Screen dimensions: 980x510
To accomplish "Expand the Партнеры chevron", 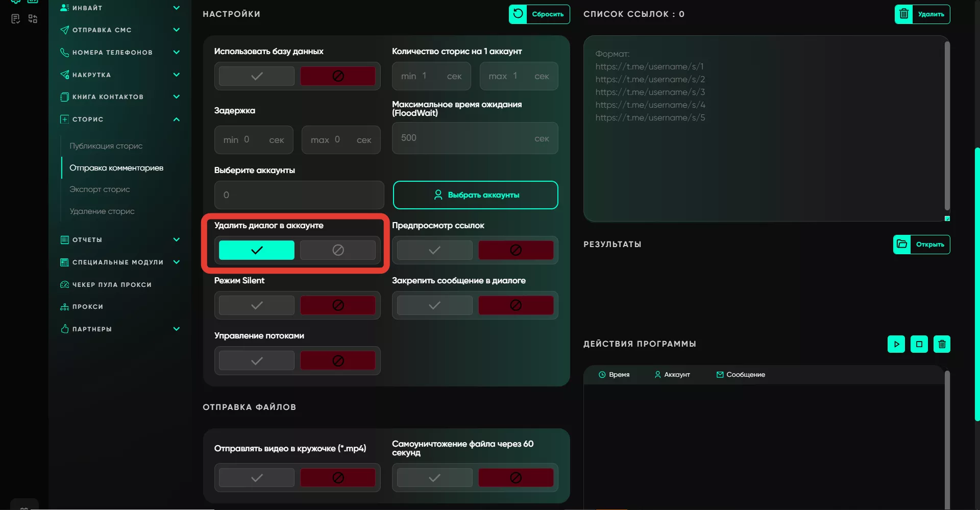I will coord(177,329).
